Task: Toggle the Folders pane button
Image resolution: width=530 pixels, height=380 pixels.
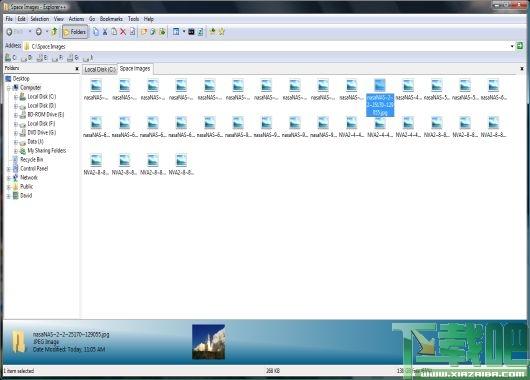Action: click(x=75, y=32)
